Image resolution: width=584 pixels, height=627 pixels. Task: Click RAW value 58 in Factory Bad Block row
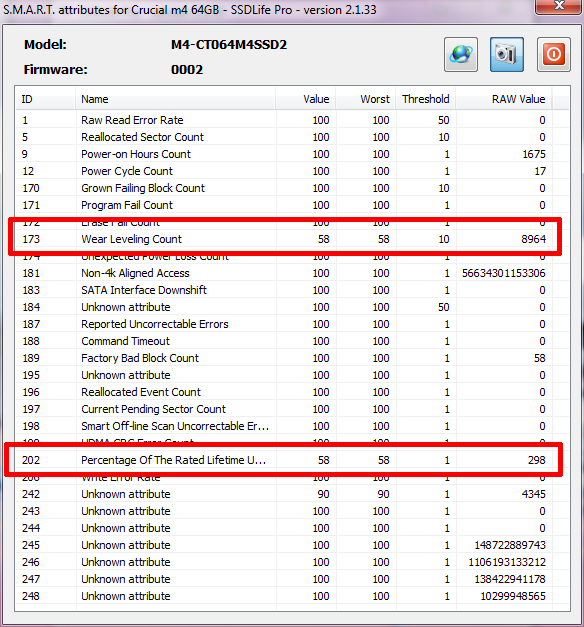point(540,358)
